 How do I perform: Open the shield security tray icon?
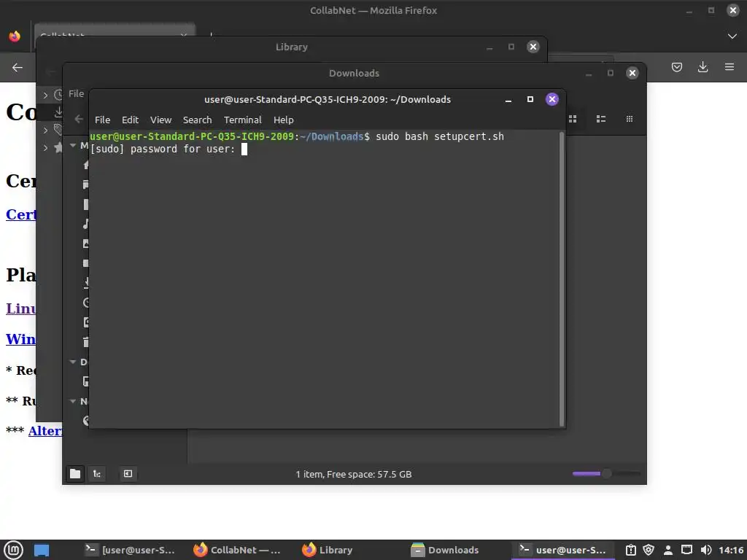pyautogui.click(x=649, y=550)
